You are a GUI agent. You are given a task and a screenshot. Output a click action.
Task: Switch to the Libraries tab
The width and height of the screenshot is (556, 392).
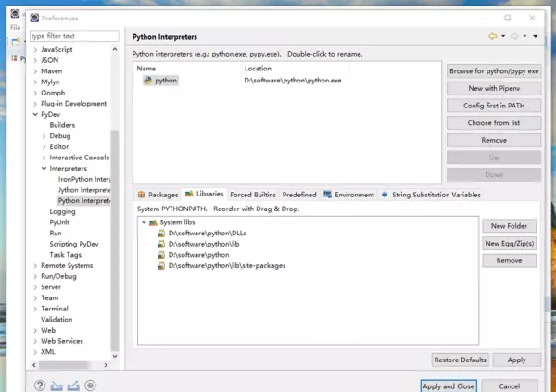(204, 194)
